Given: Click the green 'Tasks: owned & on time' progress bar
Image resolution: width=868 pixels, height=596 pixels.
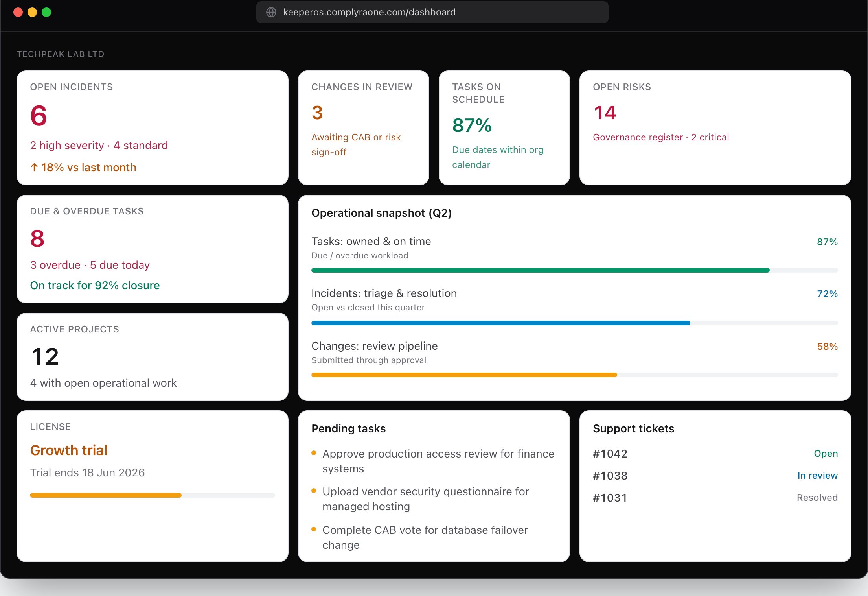Looking at the screenshot, I should click(x=574, y=270).
